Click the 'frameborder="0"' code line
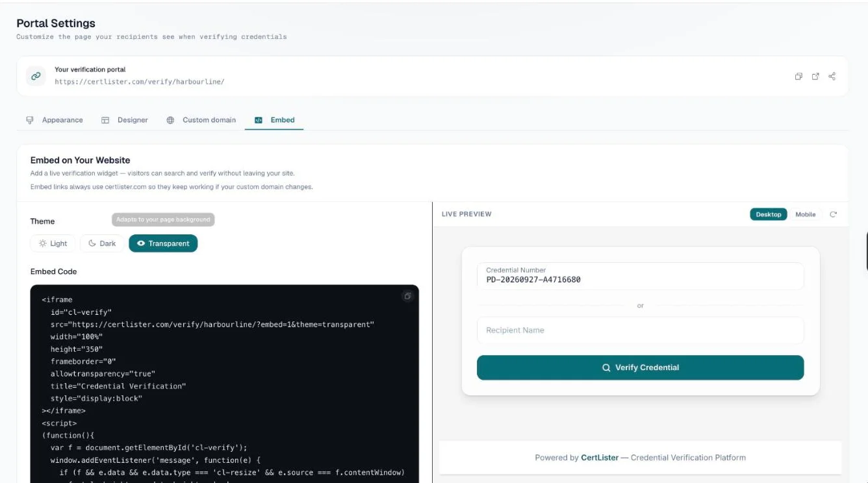This screenshot has height=483, width=868. [x=83, y=361]
